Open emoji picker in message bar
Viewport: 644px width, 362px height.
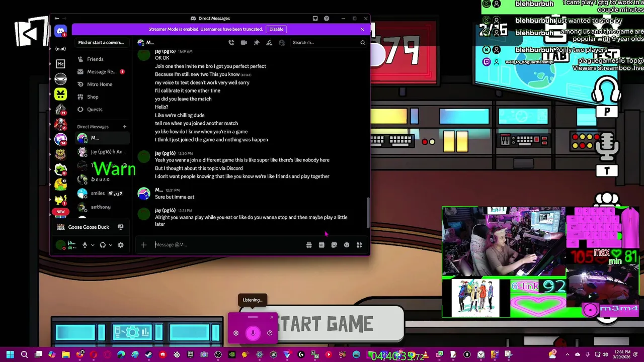pos(347,245)
